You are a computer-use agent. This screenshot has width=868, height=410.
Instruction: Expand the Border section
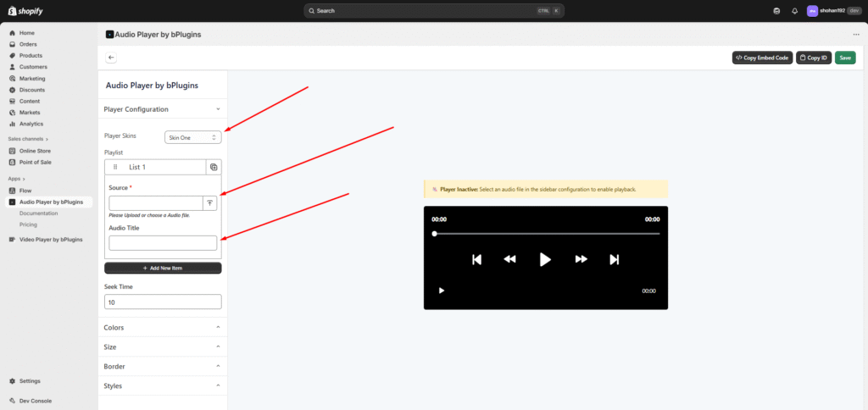[x=162, y=367]
